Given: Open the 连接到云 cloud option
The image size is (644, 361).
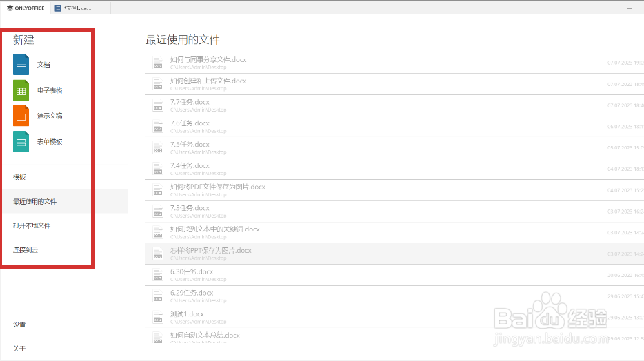Looking at the screenshot, I should coord(25,250).
